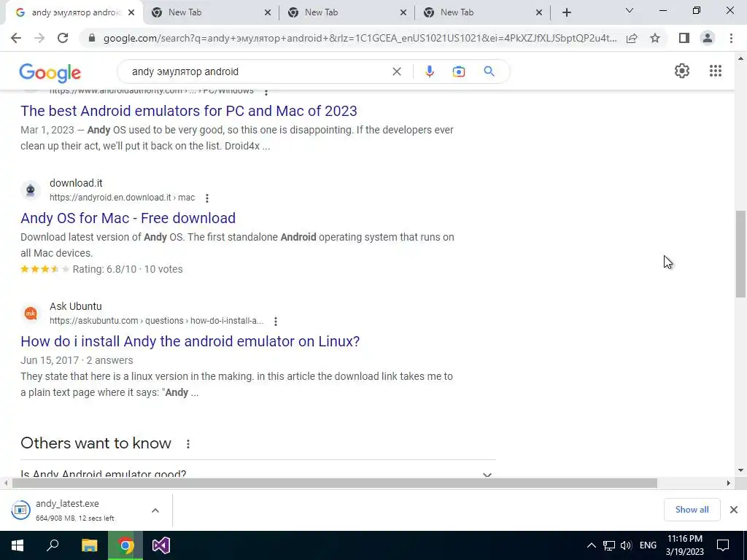Viewport: 747px width, 560px height.
Task: Go to the Google home logo
Action: (50, 73)
